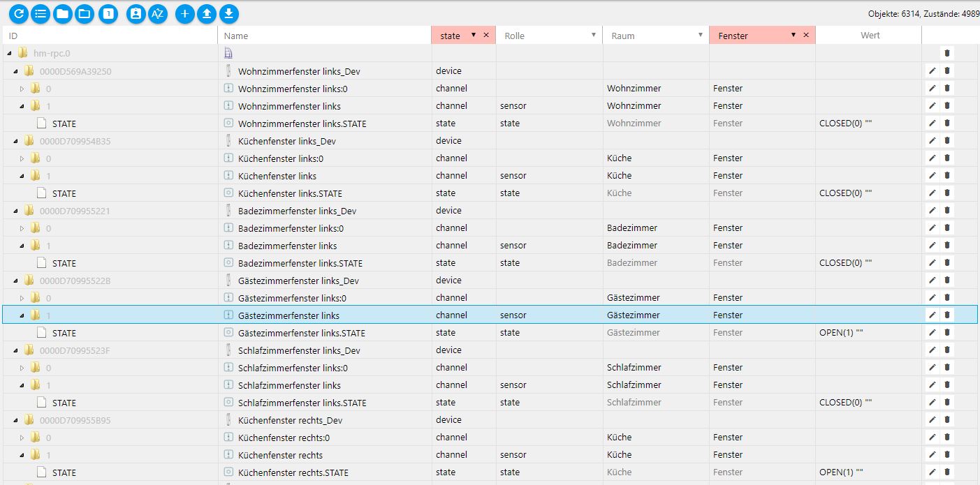Open the Rolle filter dropdown
This screenshot has width=980, height=485.
click(594, 35)
